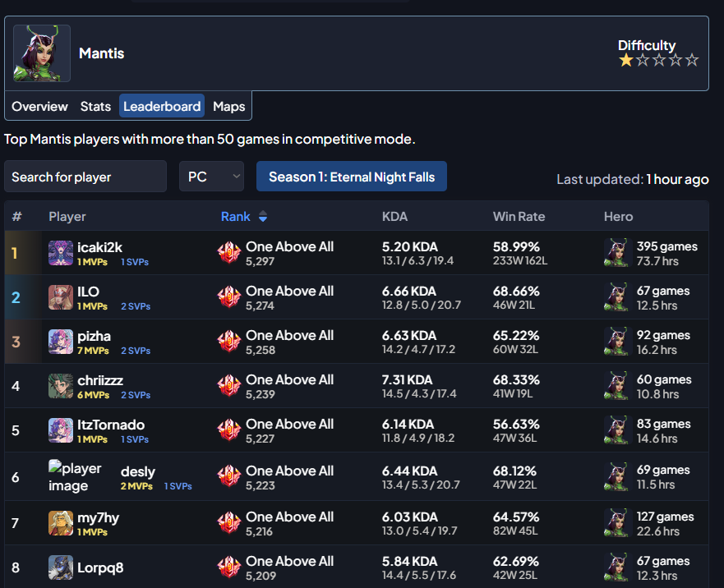This screenshot has width=724, height=588.
Task: Click Mantis hero icon beside 127 games
Action: tap(617, 522)
